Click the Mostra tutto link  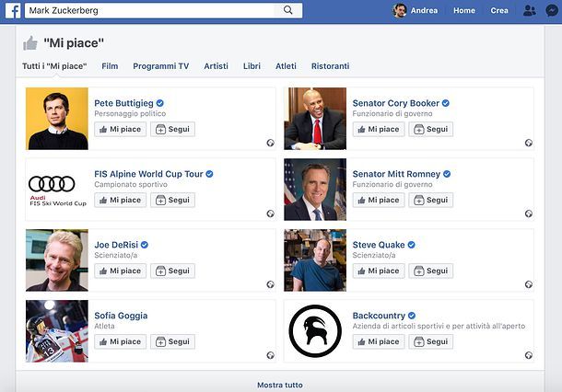click(280, 386)
